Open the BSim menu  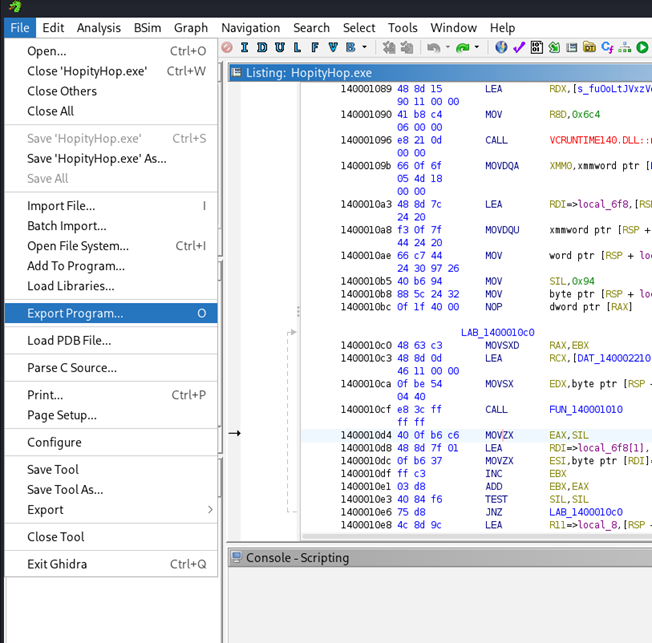(x=147, y=27)
